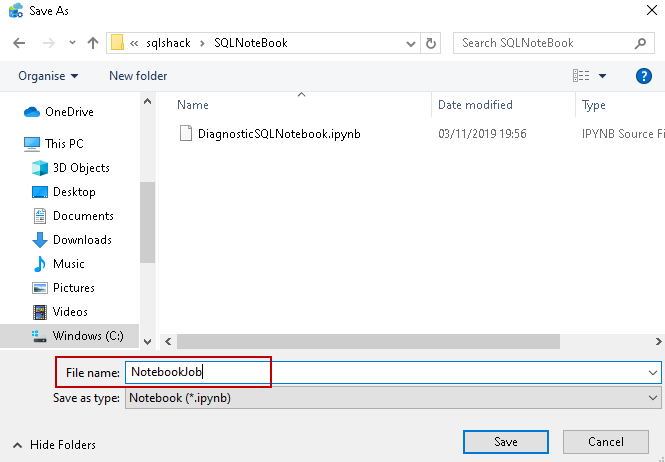Cancel the Save As dialog
Viewport: 665px width, 462px height.
tap(606, 442)
